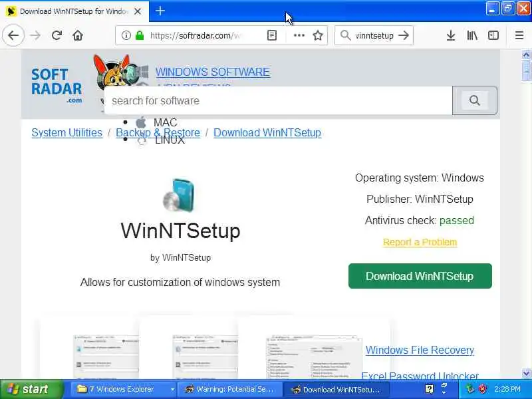Image resolution: width=532 pixels, height=399 pixels.
Task: Show the sidebar panel
Action: click(x=493, y=35)
